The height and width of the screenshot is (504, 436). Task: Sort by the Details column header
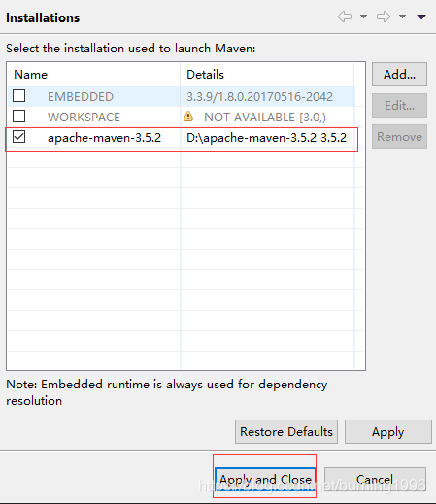[x=267, y=75]
